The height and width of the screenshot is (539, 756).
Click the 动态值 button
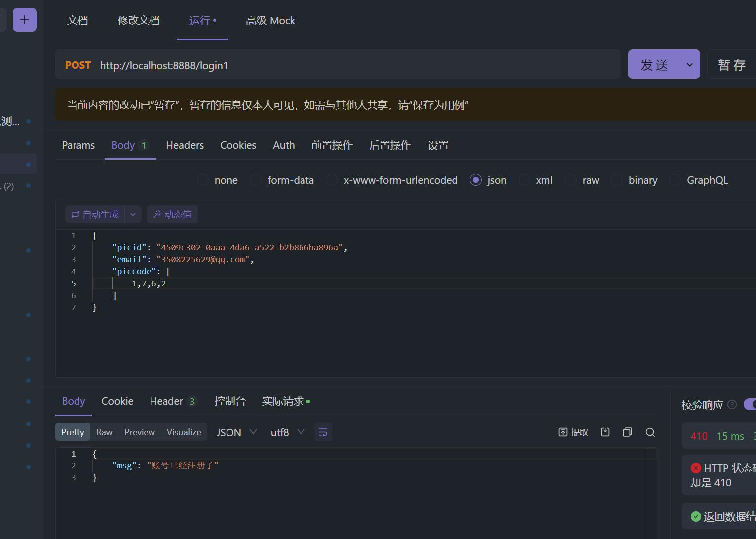click(172, 214)
